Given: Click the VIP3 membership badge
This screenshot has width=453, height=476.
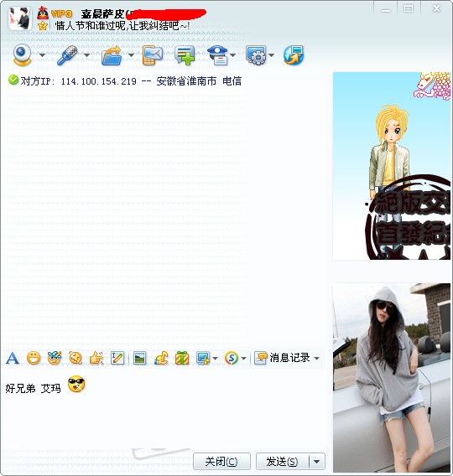Looking at the screenshot, I should (62, 13).
